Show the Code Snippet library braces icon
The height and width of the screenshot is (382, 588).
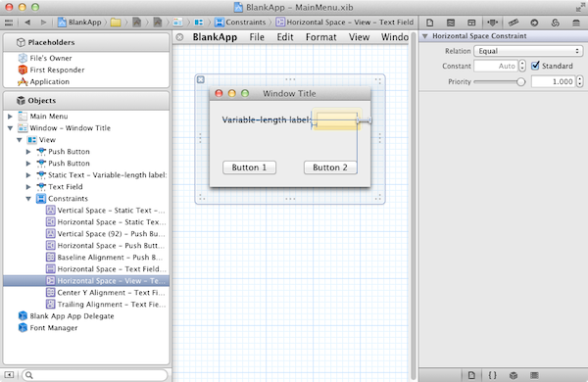pos(492,375)
